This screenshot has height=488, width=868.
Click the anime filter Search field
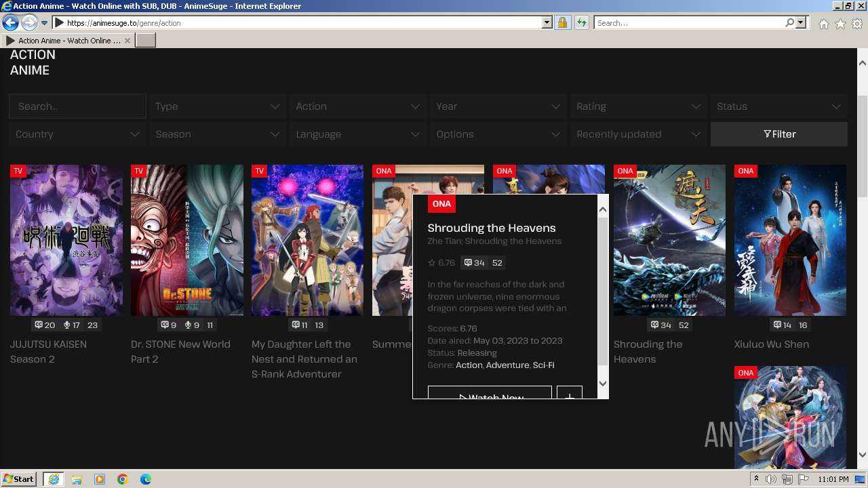coord(77,106)
